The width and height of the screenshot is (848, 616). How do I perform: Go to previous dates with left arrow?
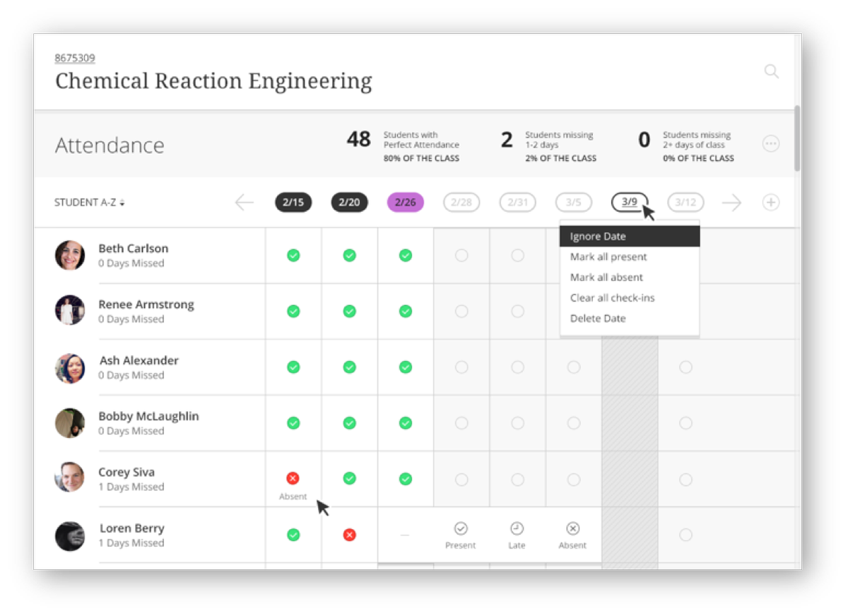(x=244, y=203)
